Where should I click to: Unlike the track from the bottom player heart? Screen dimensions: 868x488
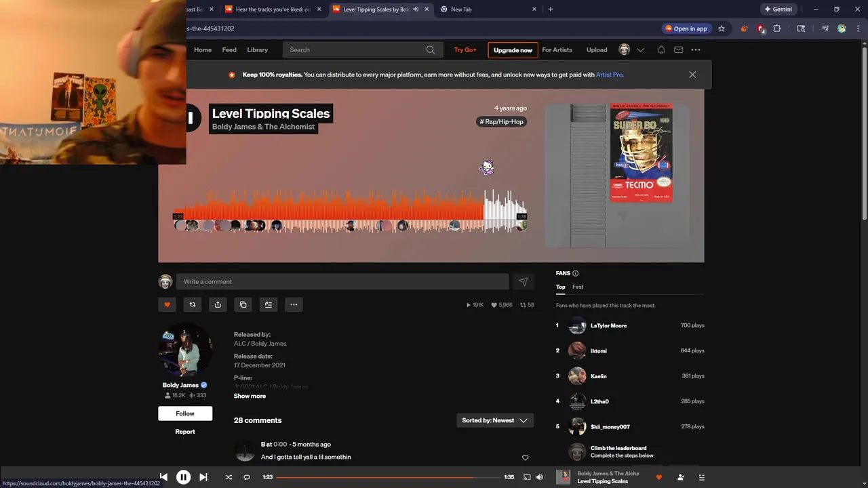[x=658, y=477]
